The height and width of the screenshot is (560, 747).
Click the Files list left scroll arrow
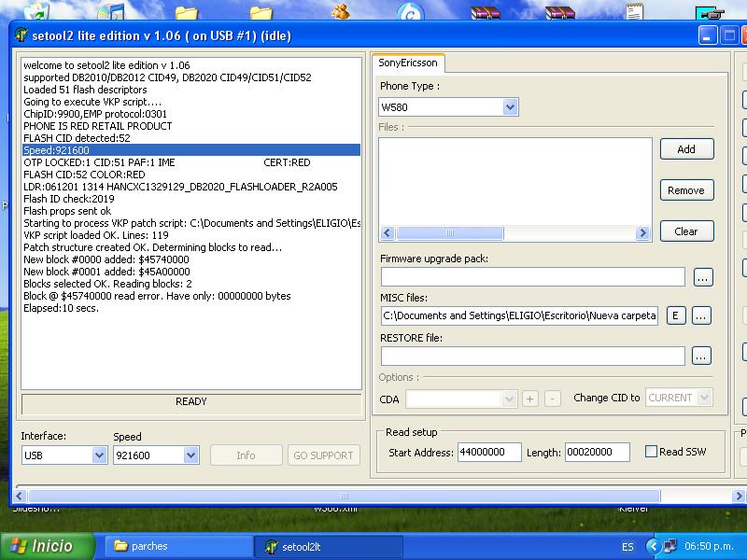click(x=388, y=232)
